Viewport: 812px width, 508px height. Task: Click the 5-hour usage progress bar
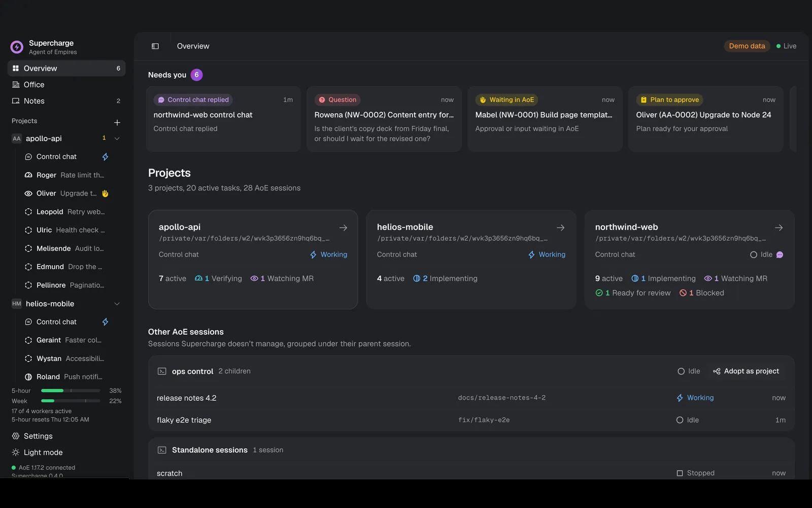[71, 391]
